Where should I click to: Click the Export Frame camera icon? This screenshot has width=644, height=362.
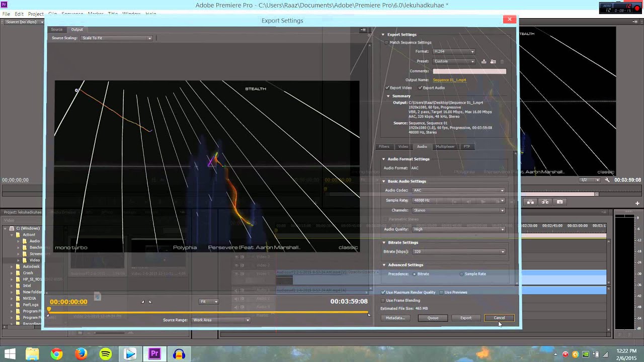(560, 202)
